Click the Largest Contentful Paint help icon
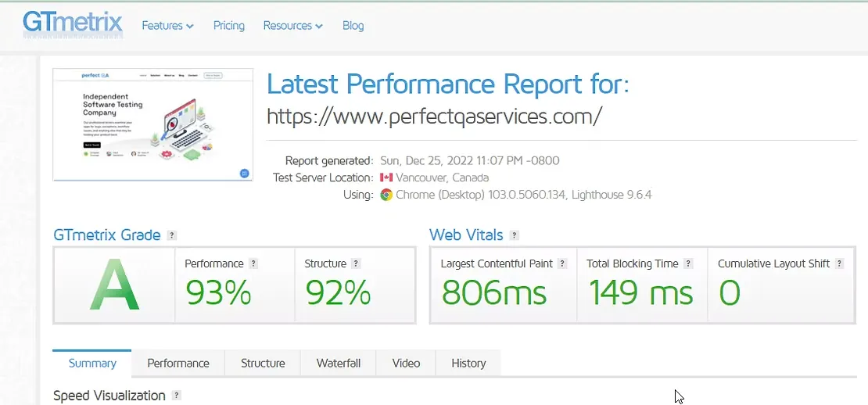The width and height of the screenshot is (868, 405). [x=562, y=264]
